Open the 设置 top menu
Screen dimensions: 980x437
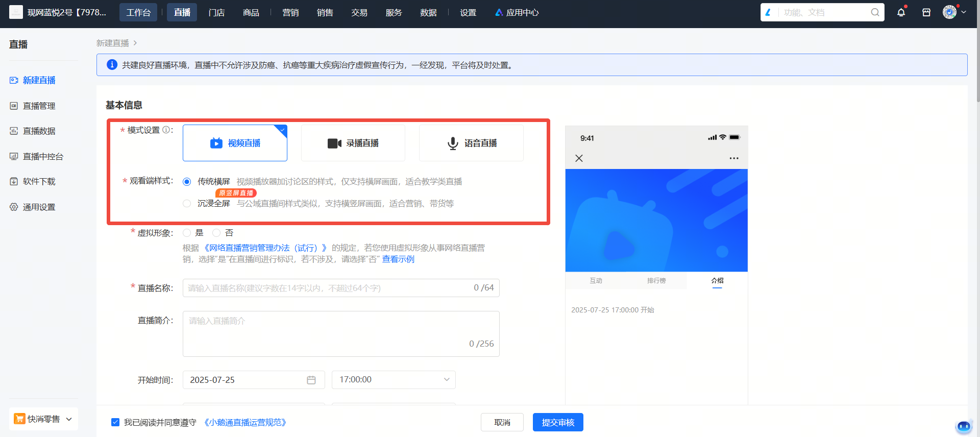tap(468, 12)
